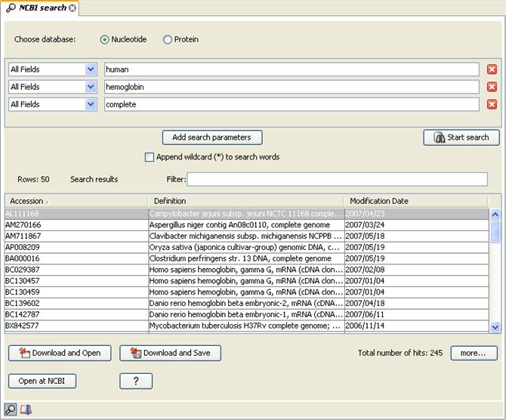Select the NCBI search tab
The width and height of the screenshot is (506, 420).
39,8
